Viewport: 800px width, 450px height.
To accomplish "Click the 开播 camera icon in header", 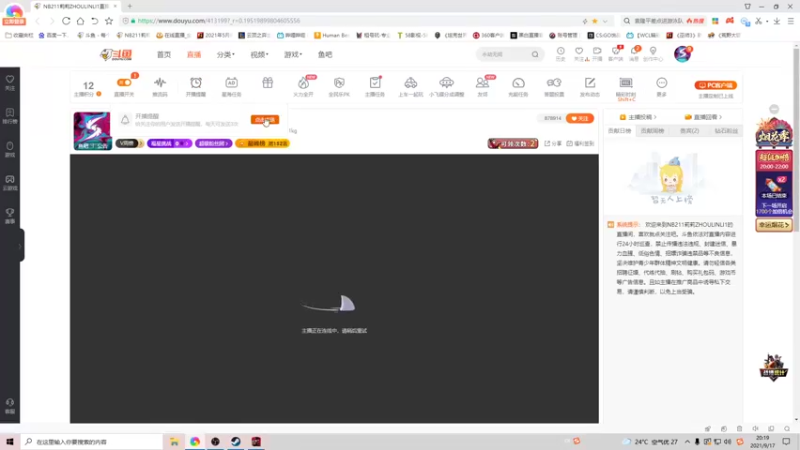I will point(597,51).
